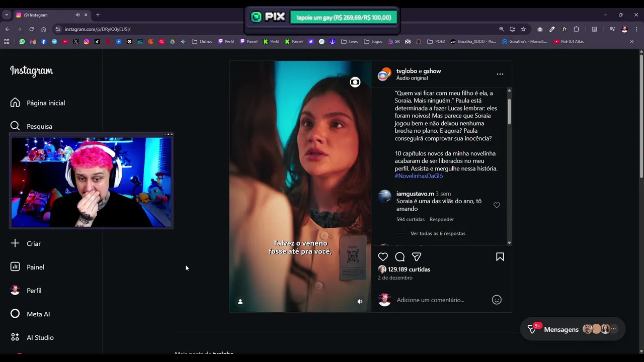Expand the Jogos bookmarks folder
This screenshot has height=362, width=644.
(373, 42)
